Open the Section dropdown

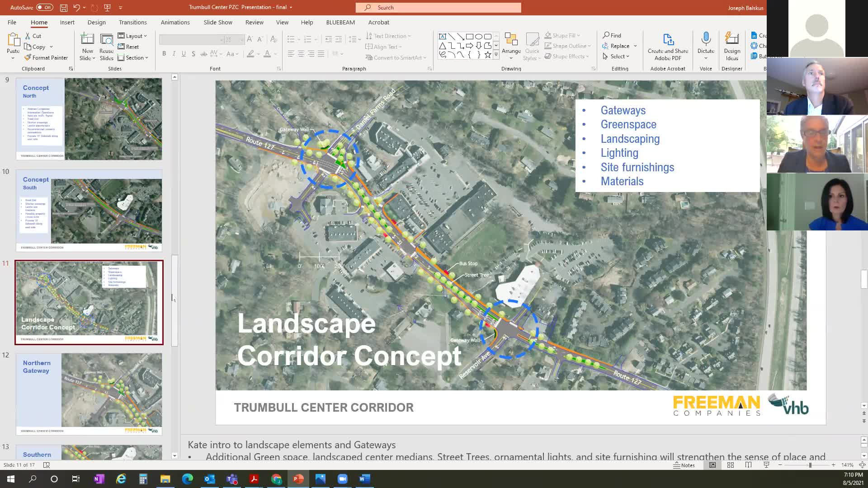[134, 57]
